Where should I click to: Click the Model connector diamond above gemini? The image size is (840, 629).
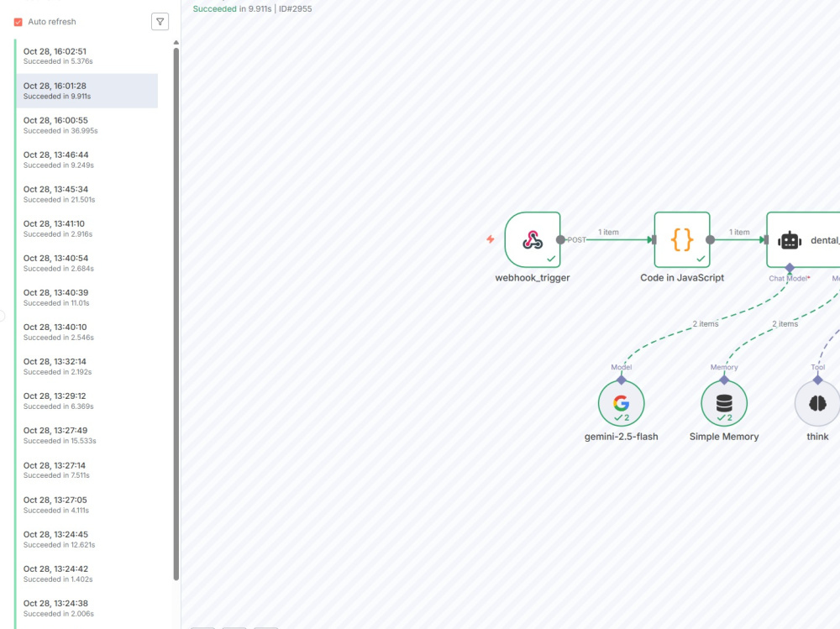click(x=622, y=380)
